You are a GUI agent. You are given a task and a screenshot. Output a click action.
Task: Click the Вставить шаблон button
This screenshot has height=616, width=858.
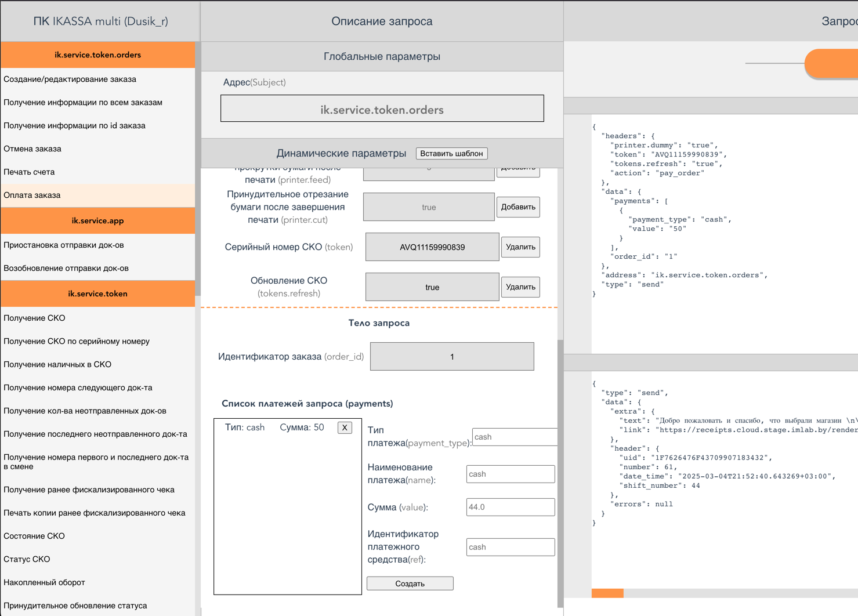click(x=451, y=154)
